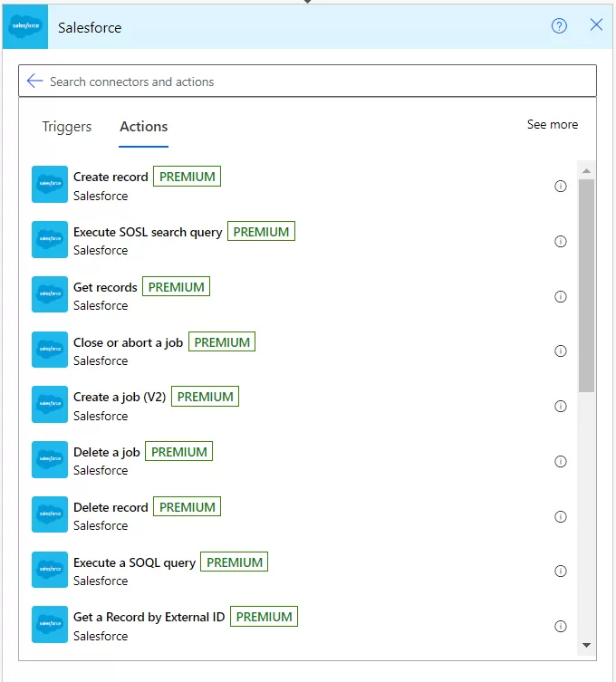
Task: Click the scrollbar down arrow
Action: (586, 645)
